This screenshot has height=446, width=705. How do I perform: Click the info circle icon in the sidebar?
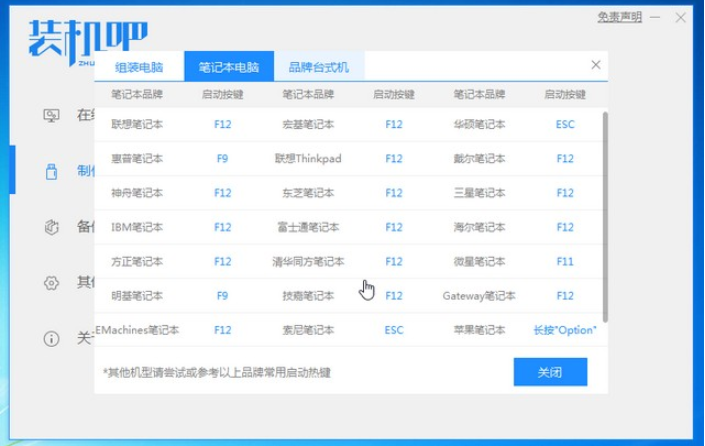click(x=52, y=339)
